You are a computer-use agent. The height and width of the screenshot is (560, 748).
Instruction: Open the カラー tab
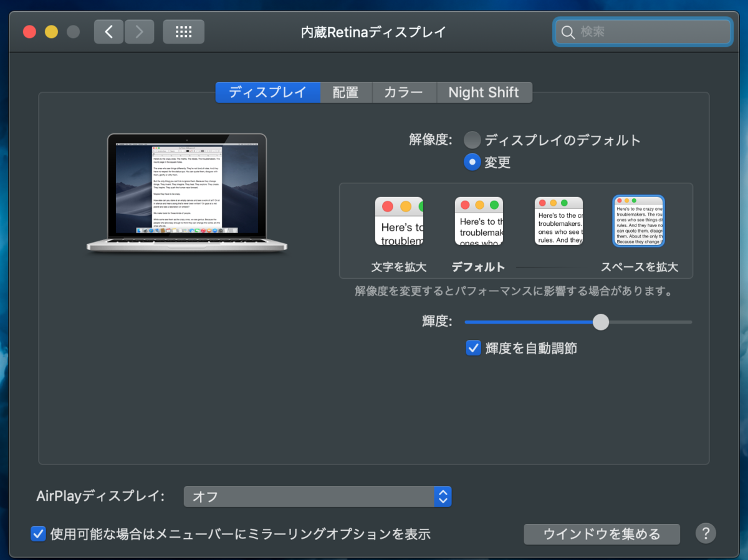click(404, 92)
